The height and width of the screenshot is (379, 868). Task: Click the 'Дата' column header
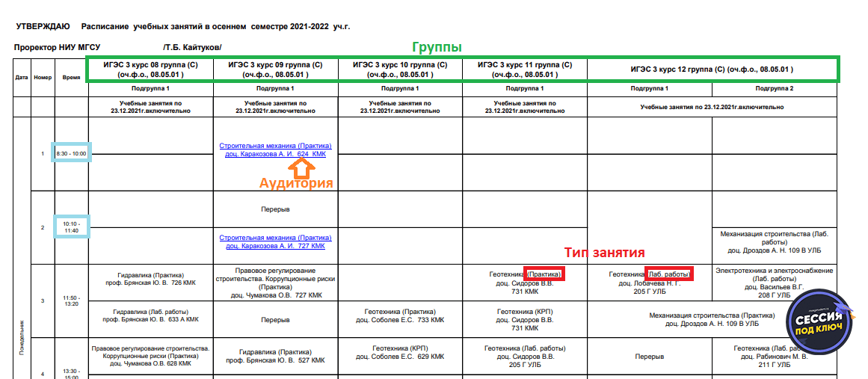point(22,78)
